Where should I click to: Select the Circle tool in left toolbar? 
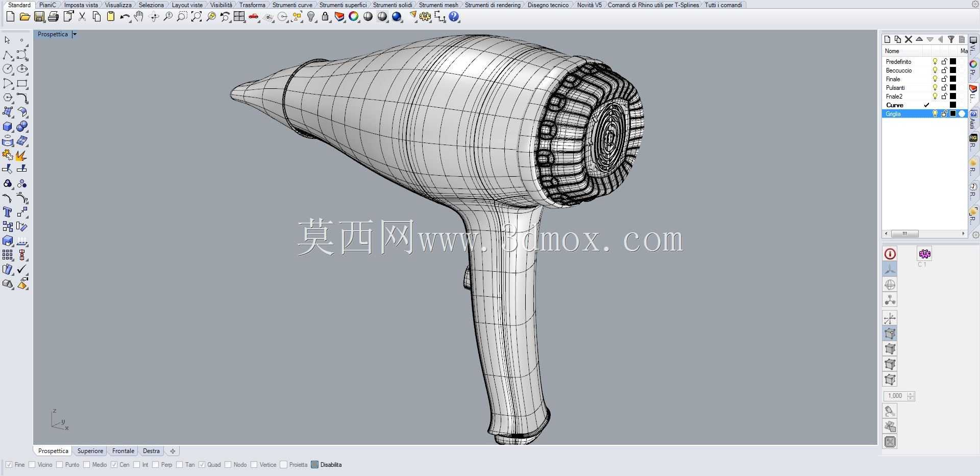pyautogui.click(x=8, y=69)
